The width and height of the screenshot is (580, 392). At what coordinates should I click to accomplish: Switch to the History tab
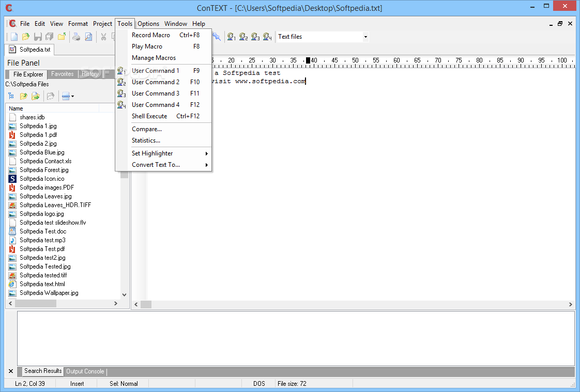click(90, 74)
